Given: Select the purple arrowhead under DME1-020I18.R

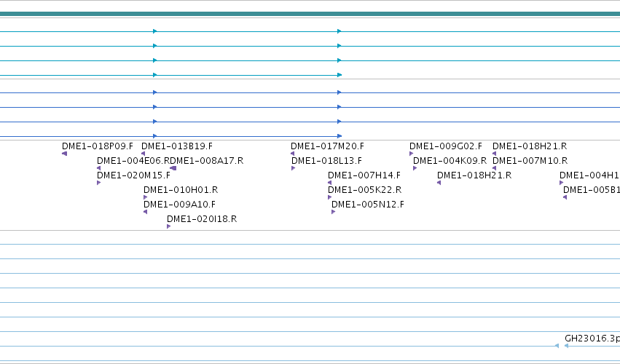Looking at the screenshot, I should click(x=169, y=226).
